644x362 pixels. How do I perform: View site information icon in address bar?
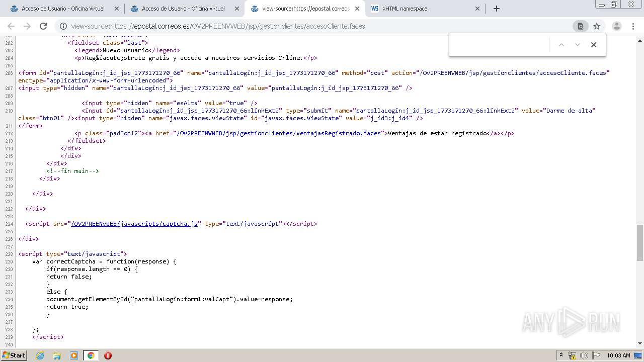tap(63, 26)
